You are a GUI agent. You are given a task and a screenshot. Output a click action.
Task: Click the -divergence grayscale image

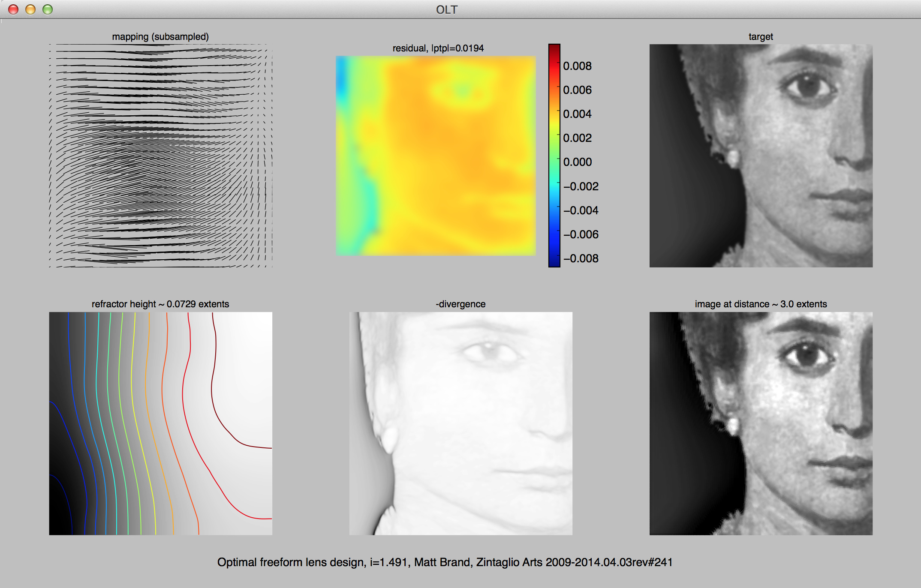[460, 423]
